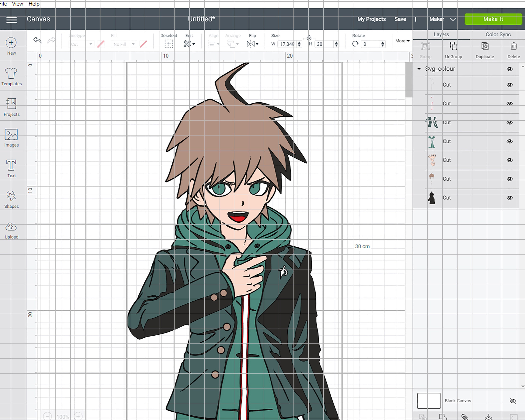The image size is (525, 420).
Task: Click the Blank Canvas color swatch
Action: [x=429, y=401]
